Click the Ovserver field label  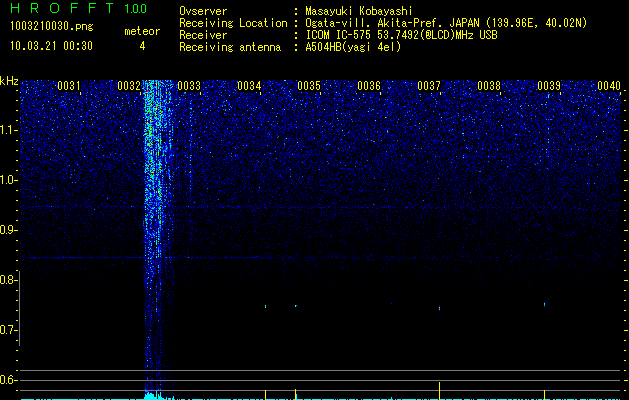point(203,11)
